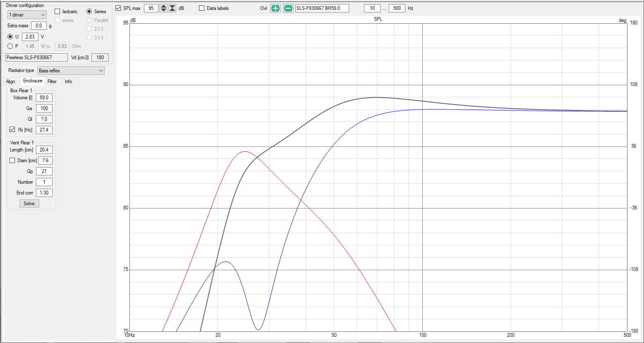The image size is (644, 343).
Task: Click the SPL autoscale hourglass icon
Action: click(x=172, y=8)
